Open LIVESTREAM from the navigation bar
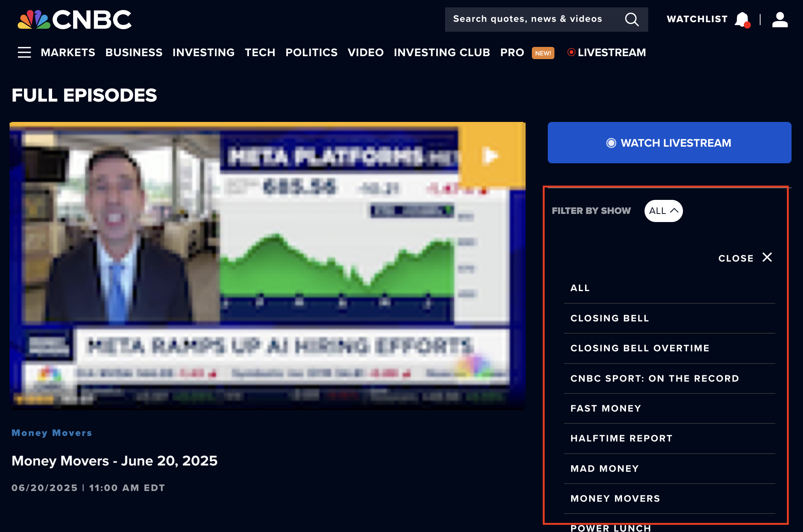The height and width of the screenshot is (532, 803). coord(607,52)
